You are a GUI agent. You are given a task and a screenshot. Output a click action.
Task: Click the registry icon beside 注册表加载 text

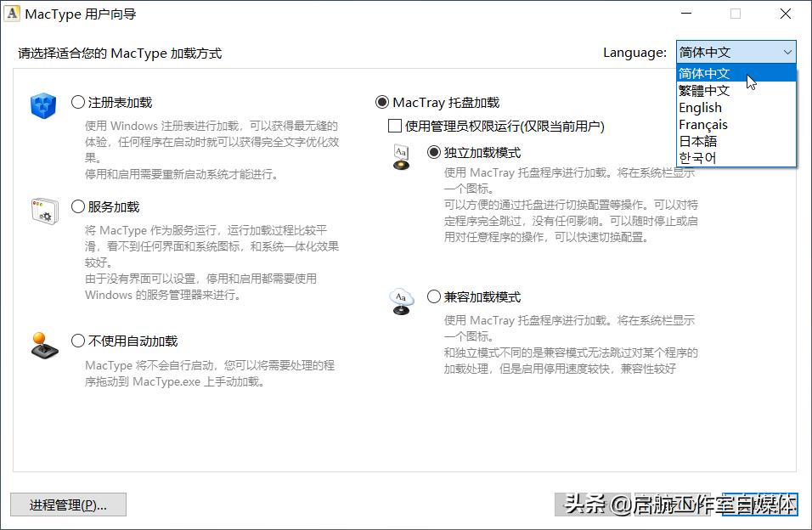43,106
